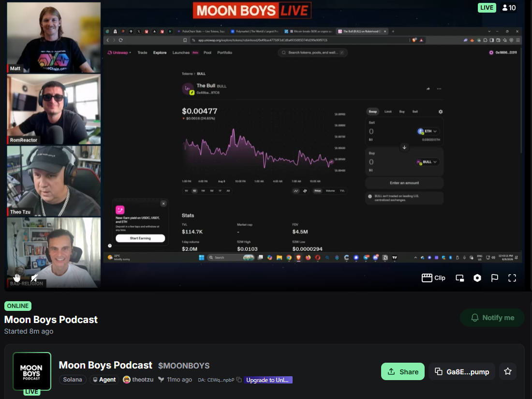This screenshot has height=399, width=532.
Task: Open the theotzu creator profile
Action: [x=138, y=379]
